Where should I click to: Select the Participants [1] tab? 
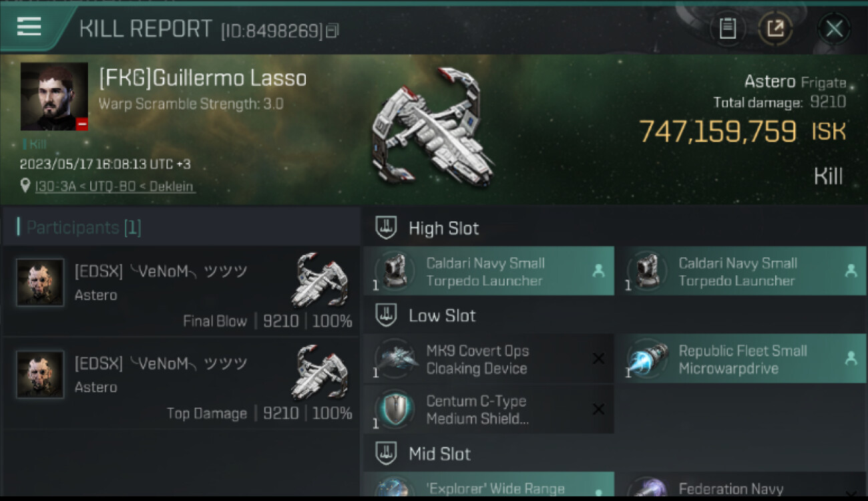point(83,228)
